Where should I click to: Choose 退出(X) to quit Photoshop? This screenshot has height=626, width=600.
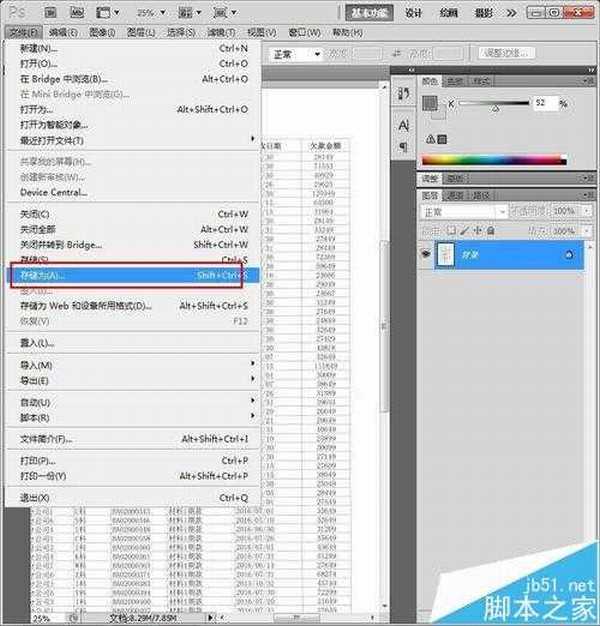(x=134, y=498)
